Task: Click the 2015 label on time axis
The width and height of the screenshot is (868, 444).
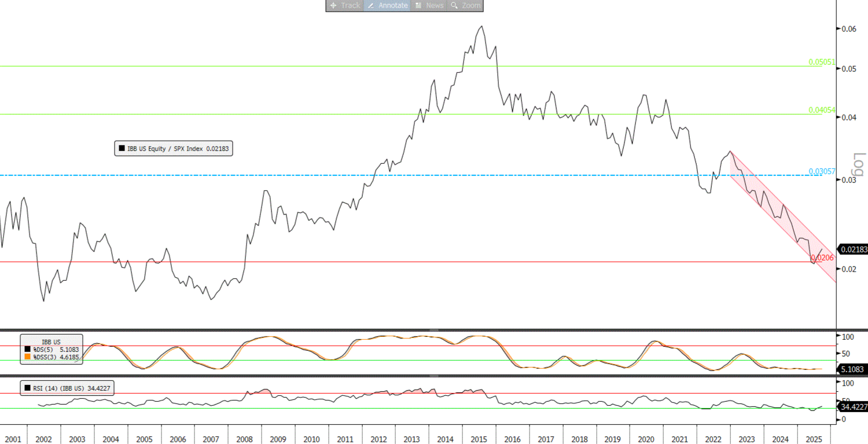Action: pyautogui.click(x=479, y=439)
